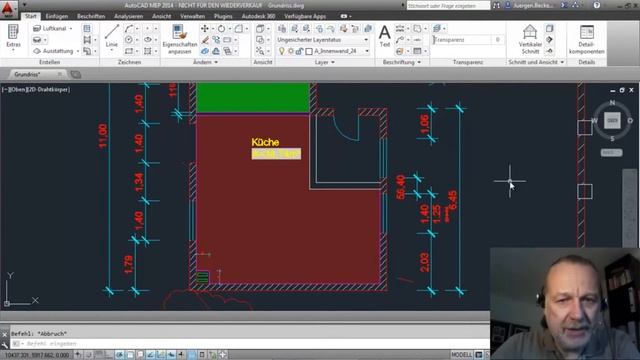This screenshot has width=640, height=360.
Task: Open the Analysieren ribbon tab
Action: (129, 16)
